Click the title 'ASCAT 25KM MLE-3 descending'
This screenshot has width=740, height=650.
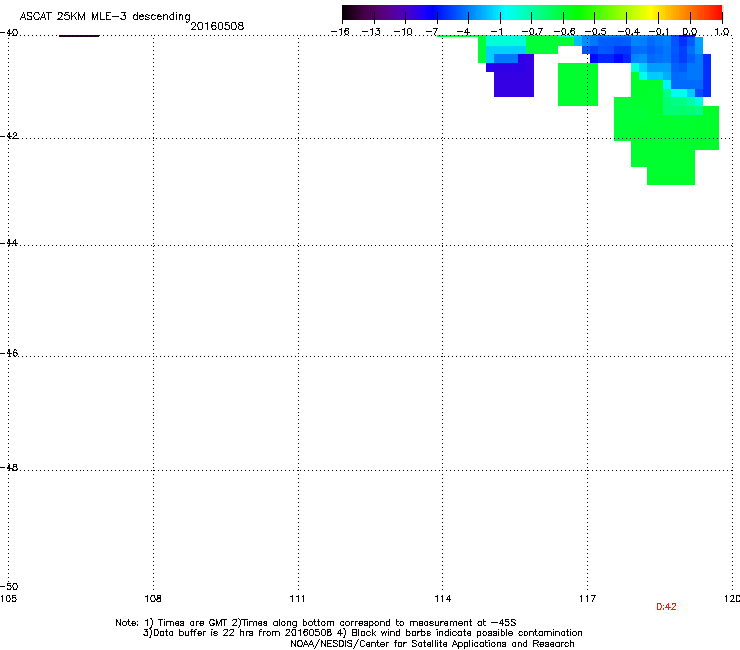pyautogui.click(x=105, y=17)
